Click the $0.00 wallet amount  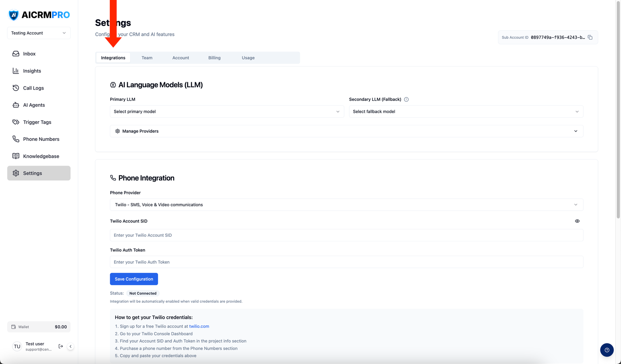[61, 327]
